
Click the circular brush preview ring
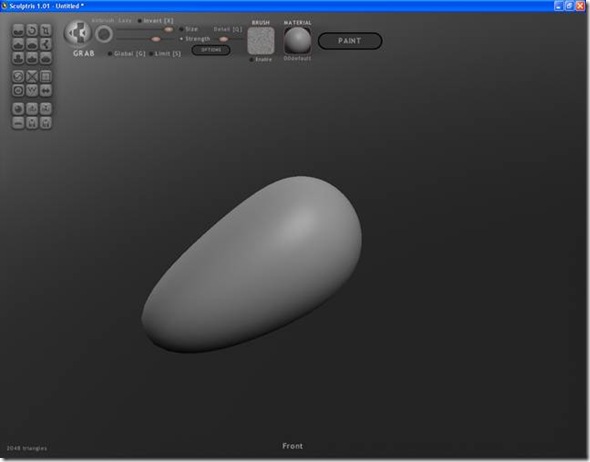click(x=104, y=35)
